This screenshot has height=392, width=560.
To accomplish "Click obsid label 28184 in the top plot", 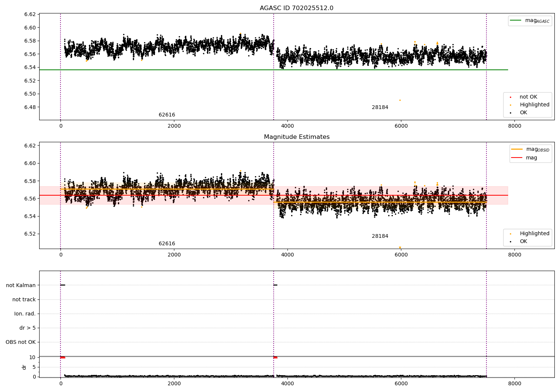I will (380, 108).
